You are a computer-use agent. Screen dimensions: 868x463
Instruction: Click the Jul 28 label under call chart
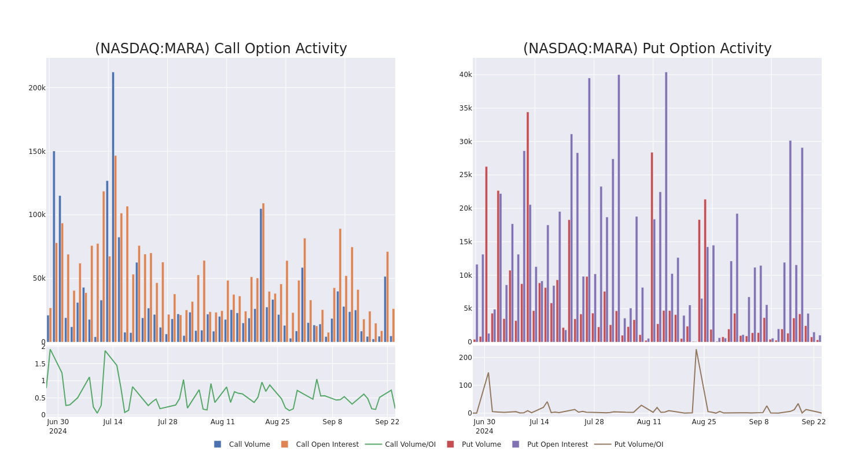pyautogui.click(x=168, y=422)
